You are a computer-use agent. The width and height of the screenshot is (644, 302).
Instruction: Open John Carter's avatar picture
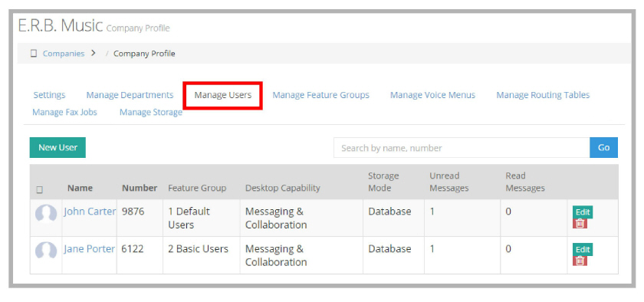[45, 214]
